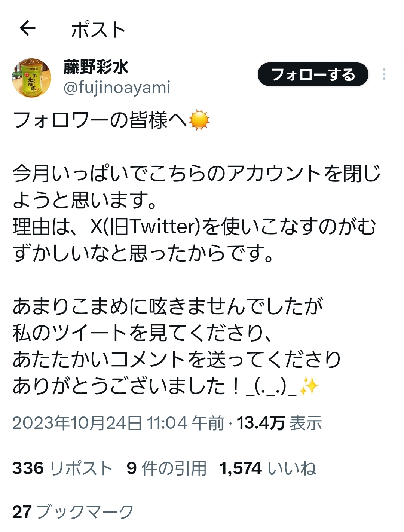Open the 27 ブックマーク count
Viewport: 404px width, 532px height.
pos(73,511)
